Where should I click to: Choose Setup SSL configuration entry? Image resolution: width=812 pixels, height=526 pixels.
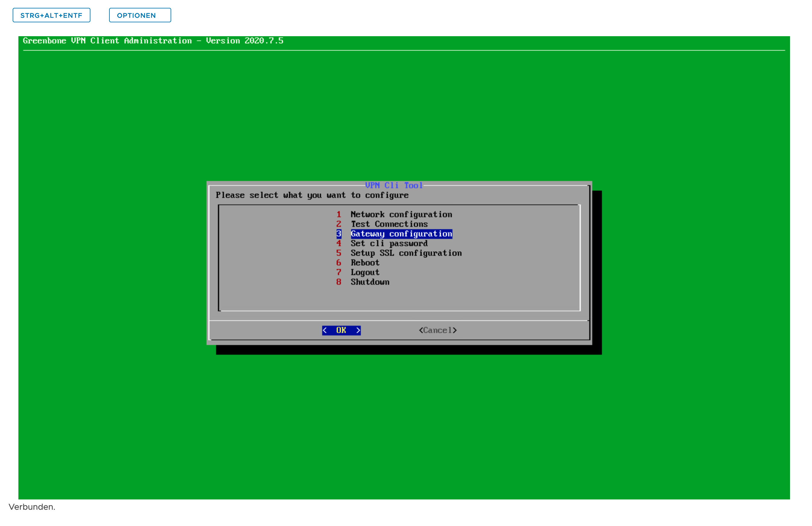(399, 253)
